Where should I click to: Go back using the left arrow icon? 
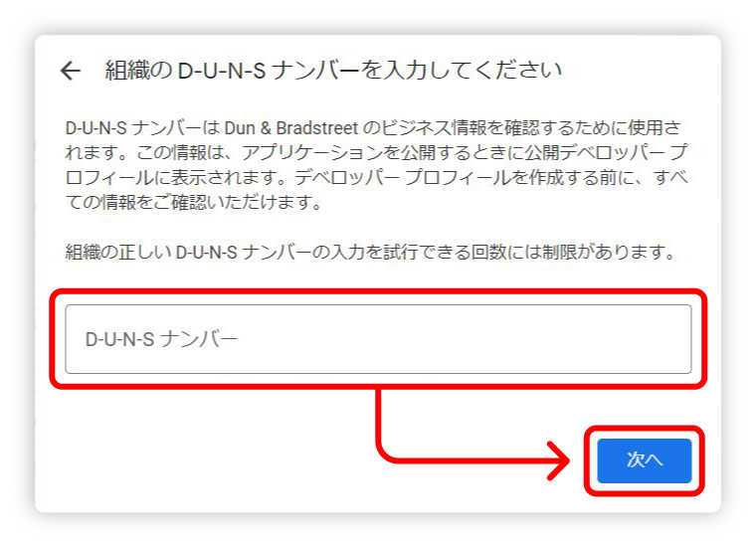point(71,71)
